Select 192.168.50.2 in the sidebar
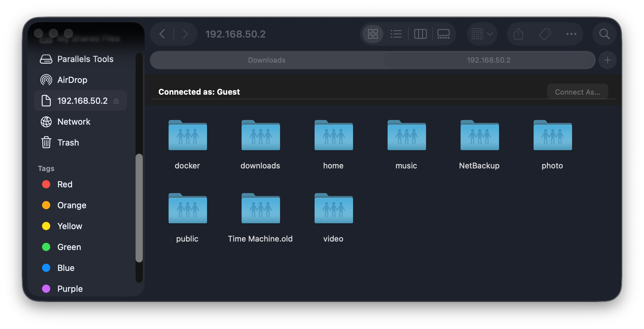Viewport: 644px width, 329px height. [80, 101]
